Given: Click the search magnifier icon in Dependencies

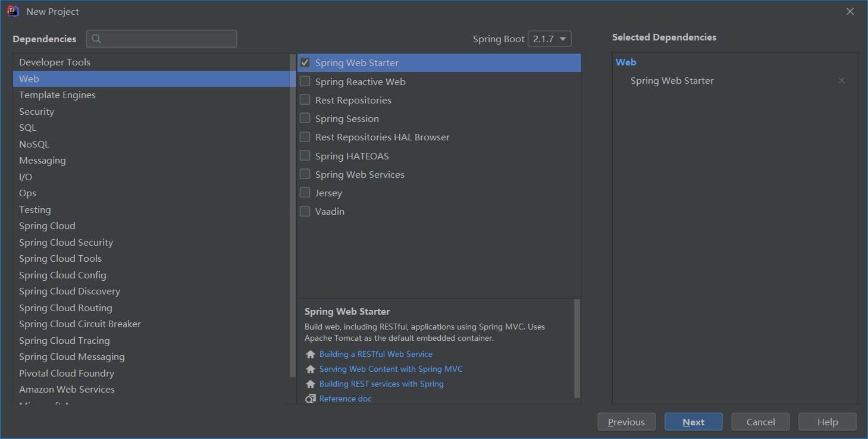Looking at the screenshot, I should [x=96, y=39].
